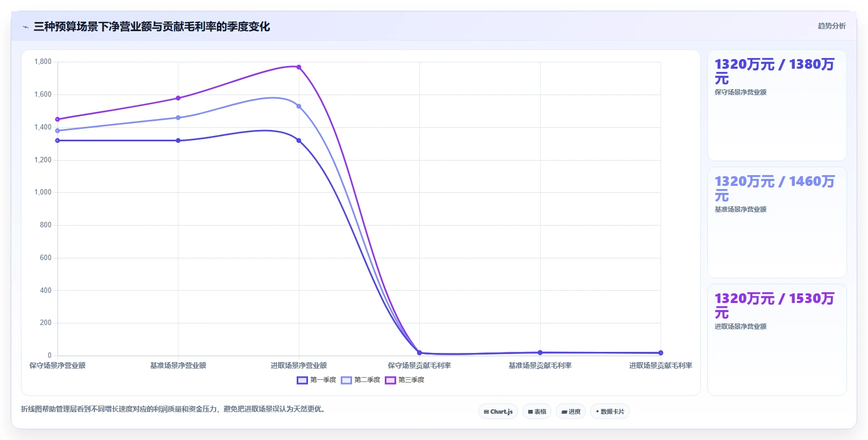Click 第三季度 point at 进取场景净营业额 peak
868x440 pixels.
coord(299,67)
